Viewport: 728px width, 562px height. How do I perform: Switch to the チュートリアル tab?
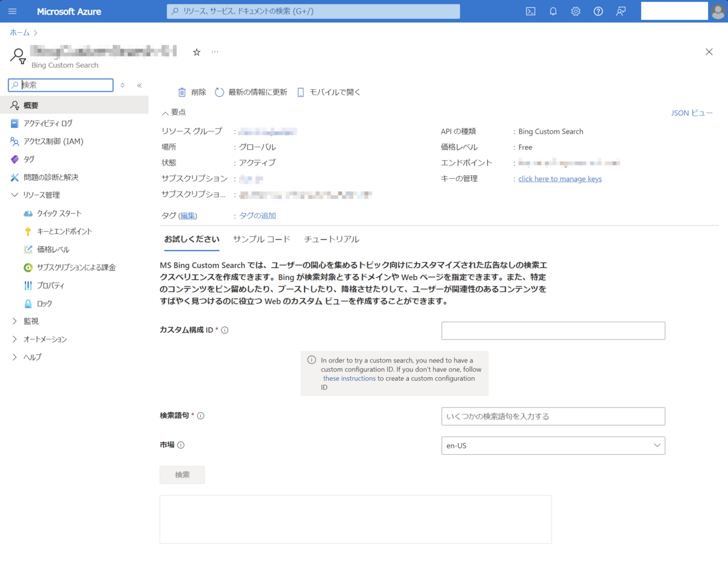click(331, 239)
